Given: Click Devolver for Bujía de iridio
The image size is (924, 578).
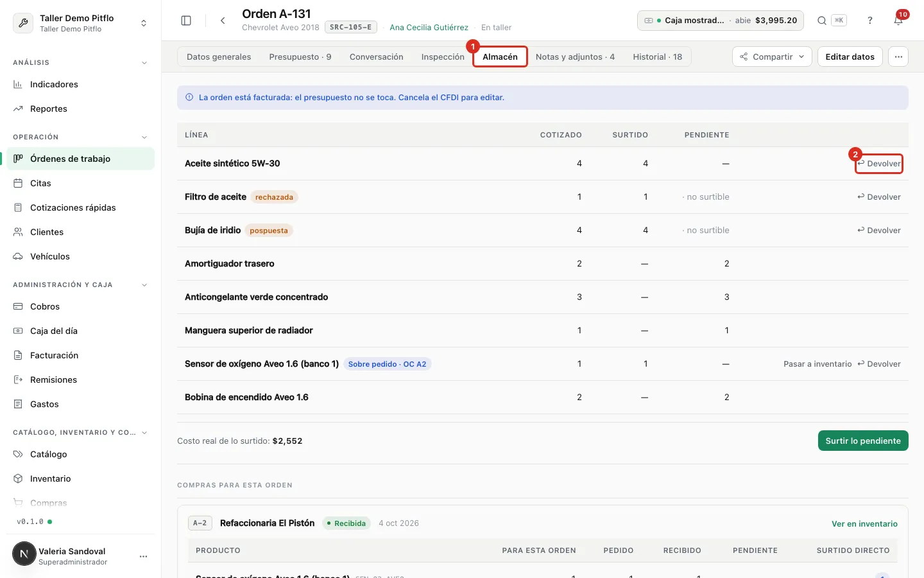Looking at the screenshot, I should coord(879,231).
